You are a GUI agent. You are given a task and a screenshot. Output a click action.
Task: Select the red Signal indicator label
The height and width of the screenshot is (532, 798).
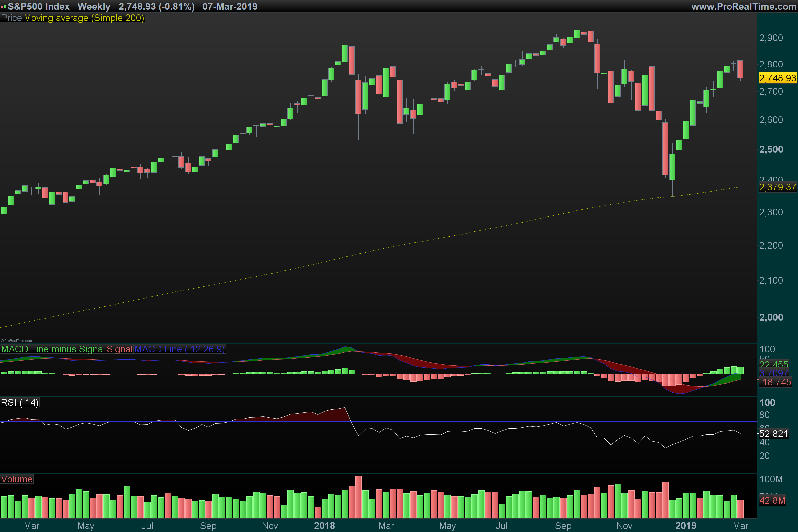(119, 349)
